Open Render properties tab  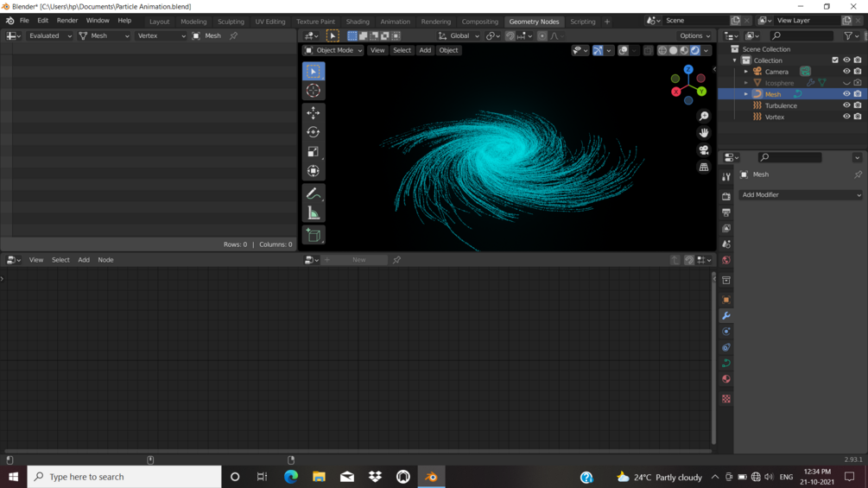(x=726, y=196)
